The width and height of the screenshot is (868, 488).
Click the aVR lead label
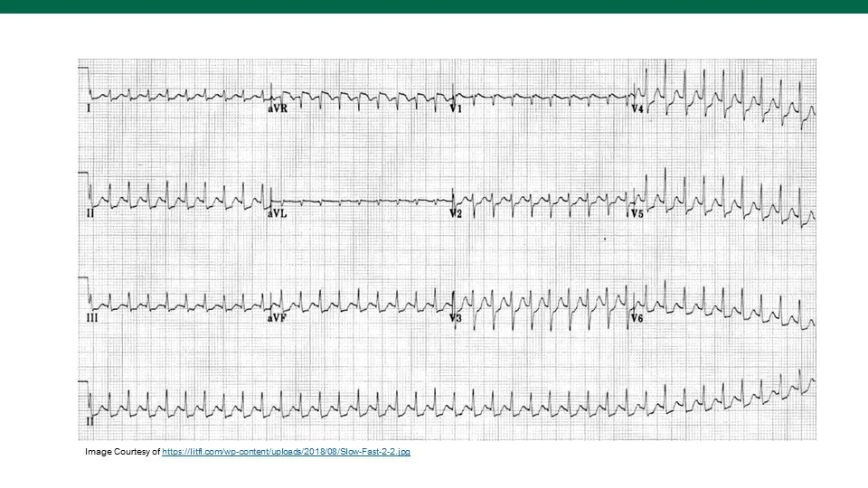[278, 109]
